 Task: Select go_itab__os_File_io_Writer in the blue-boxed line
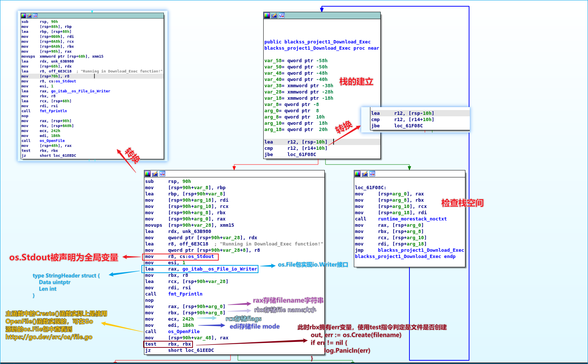219,269
